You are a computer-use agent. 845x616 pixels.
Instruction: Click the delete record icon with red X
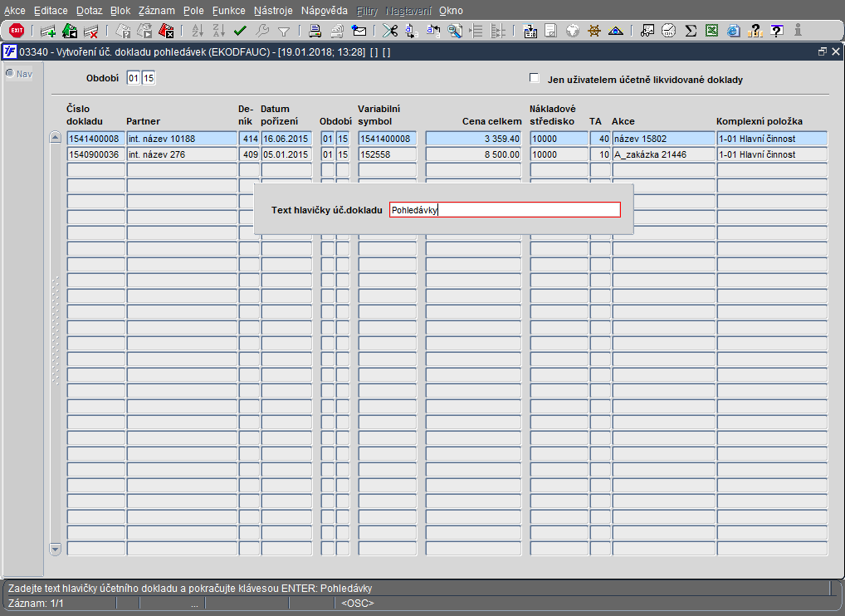(91, 31)
